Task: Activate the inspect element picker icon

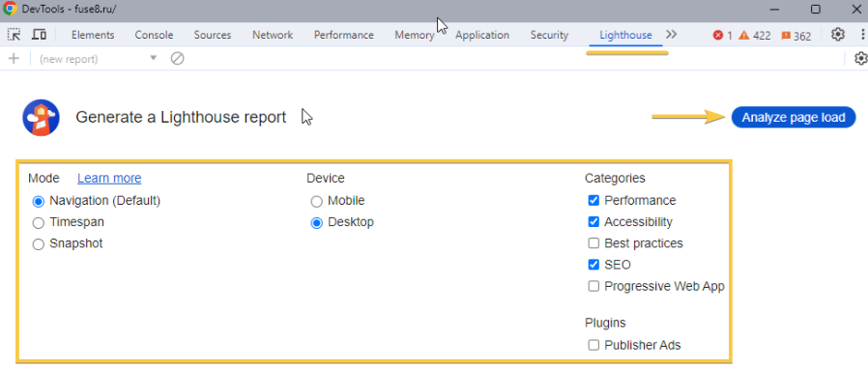Action: 14,35
